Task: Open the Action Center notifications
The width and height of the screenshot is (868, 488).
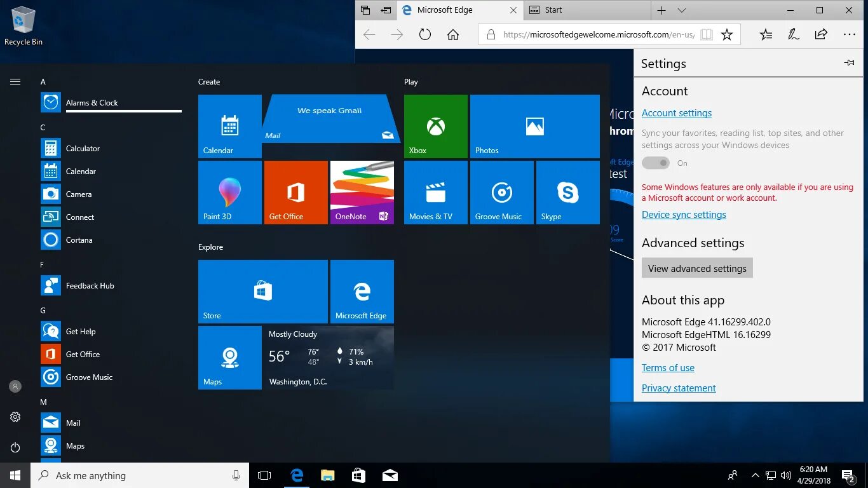Action: [x=848, y=475]
